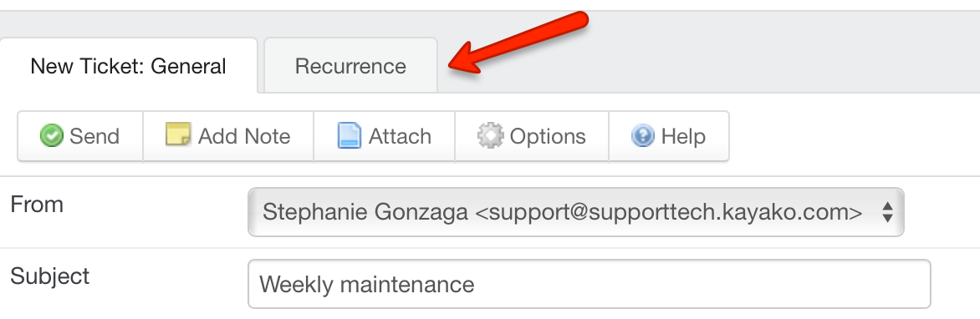Click the blue document Attach icon

point(350,135)
